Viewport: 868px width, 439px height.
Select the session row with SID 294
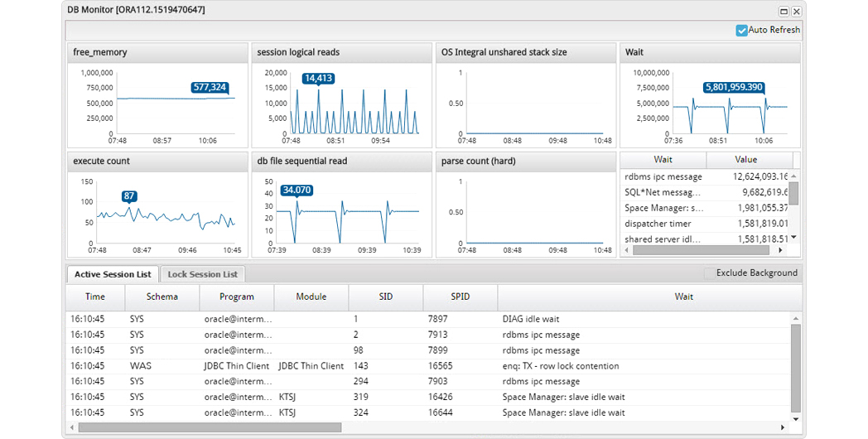click(428, 381)
